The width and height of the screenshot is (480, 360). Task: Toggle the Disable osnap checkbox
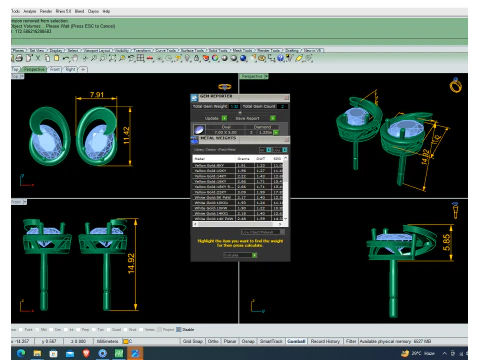pyautogui.click(x=179, y=329)
